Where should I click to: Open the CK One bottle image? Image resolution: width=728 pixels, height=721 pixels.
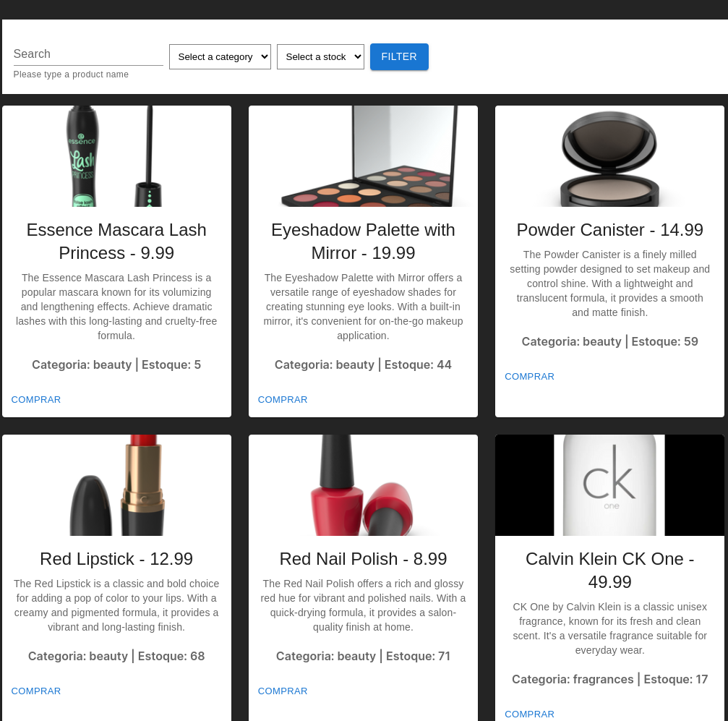coord(609,485)
